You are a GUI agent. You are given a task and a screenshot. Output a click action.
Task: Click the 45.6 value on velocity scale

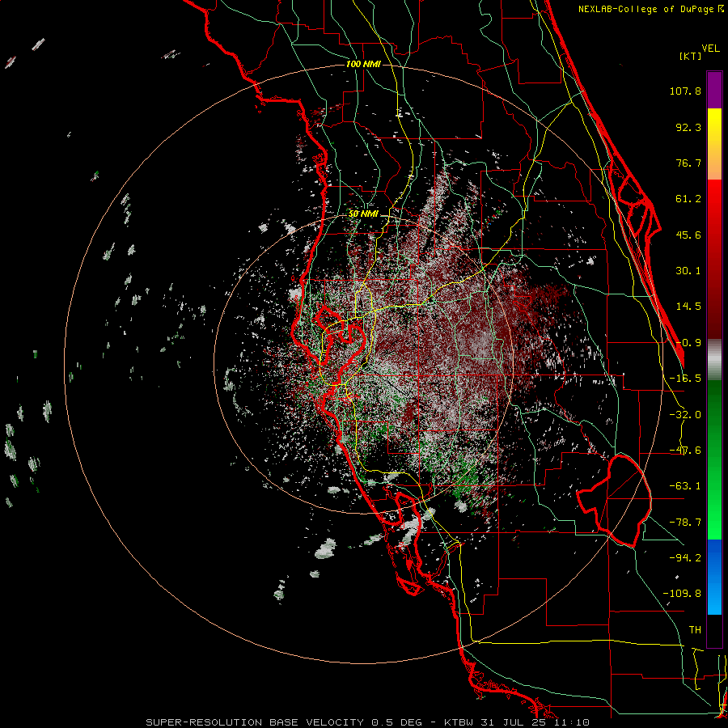coord(688,235)
